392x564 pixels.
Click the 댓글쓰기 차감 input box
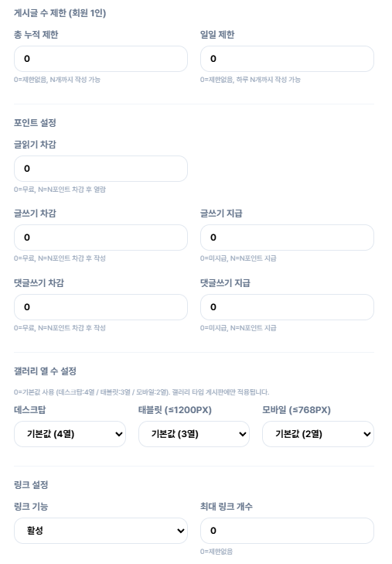(101, 307)
